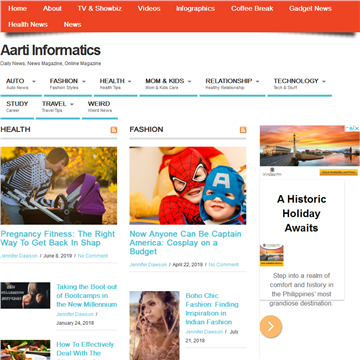360x360 pixels.
Task: Click the Spider-Man kids costume image
Action: tap(188, 186)
